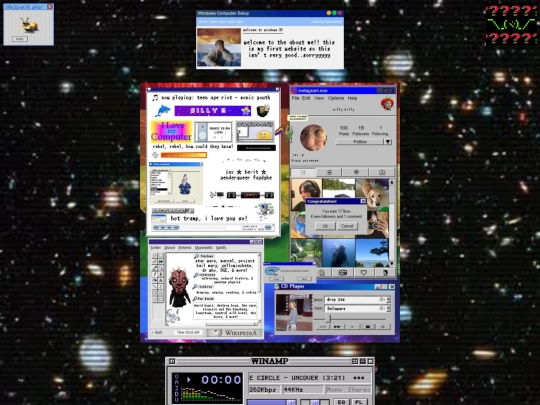The image size is (540, 405).
Task: Click the profile silhouette icon in bottom bar
Action: point(385,273)
